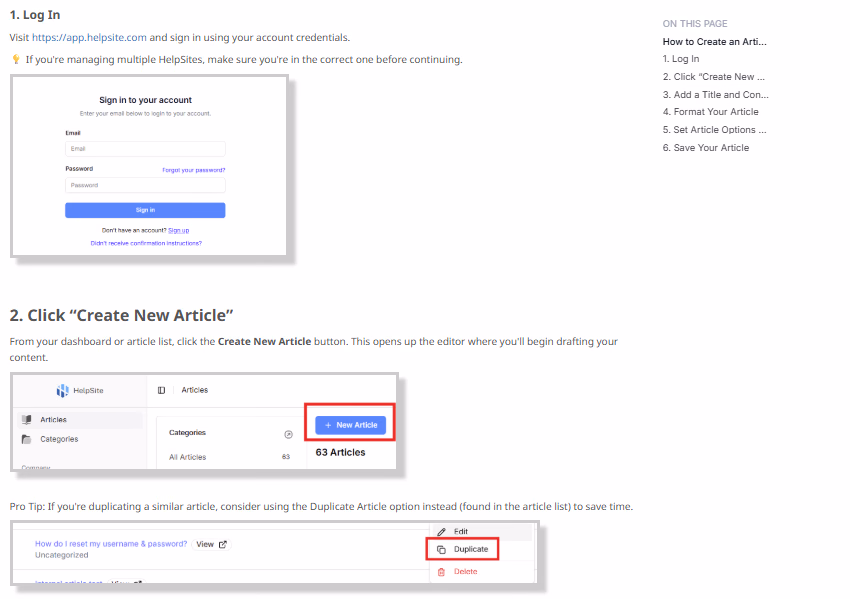
Task: Choose Edit in the article context menu
Action: 481,532
